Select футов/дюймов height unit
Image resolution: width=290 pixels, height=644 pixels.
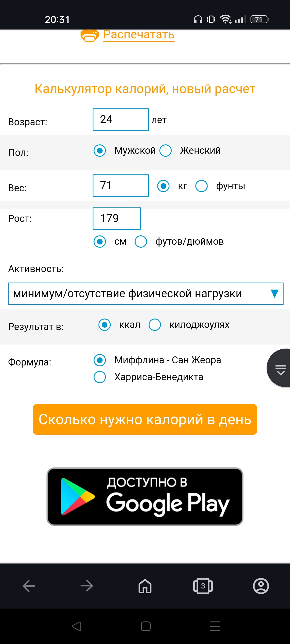141,241
